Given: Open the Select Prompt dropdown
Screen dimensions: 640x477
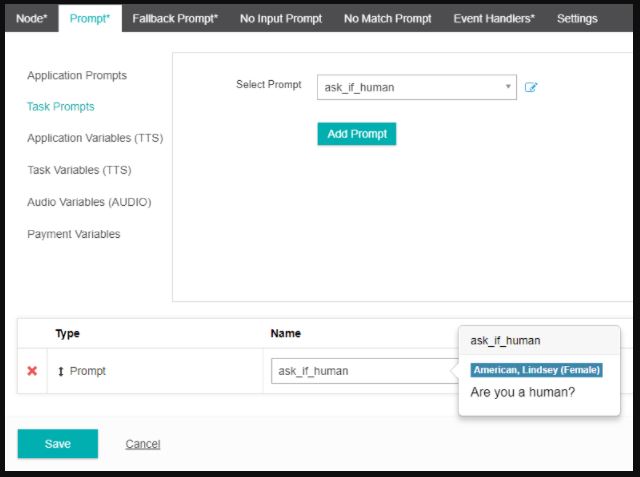Looking at the screenshot, I should 416,87.
